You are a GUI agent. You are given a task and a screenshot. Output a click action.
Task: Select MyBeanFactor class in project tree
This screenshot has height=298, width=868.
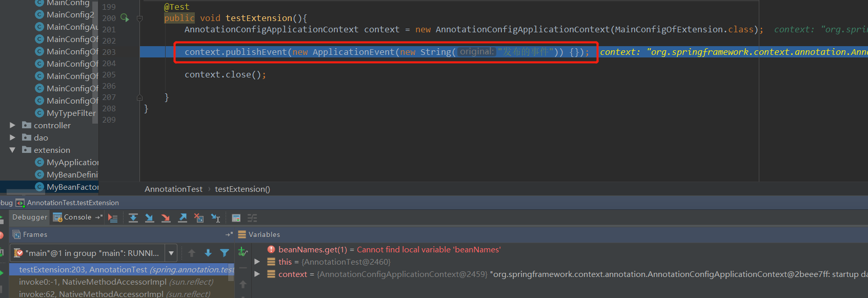pos(72,187)
